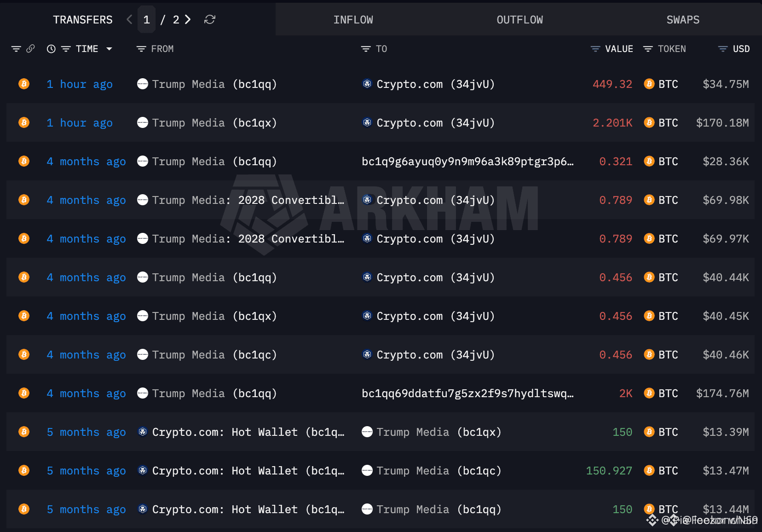Click the FROM column header label

click(162, 49)
